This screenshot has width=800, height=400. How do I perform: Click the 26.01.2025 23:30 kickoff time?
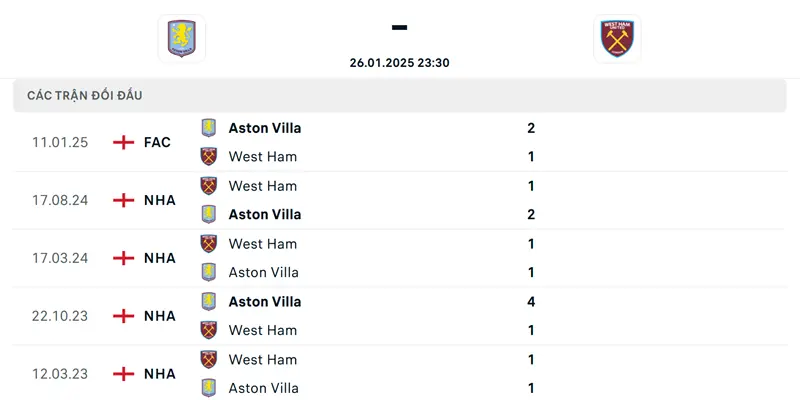point(399,62)
